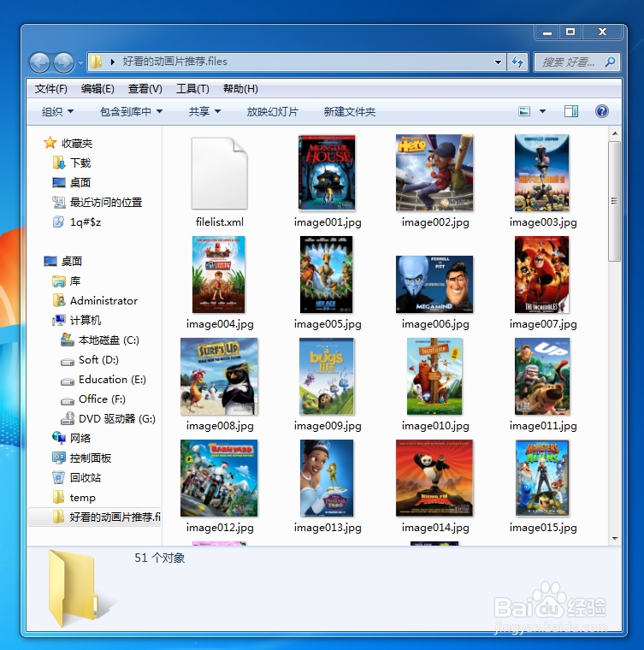
Task: Click the Refresh button next to address bar
Action: (517, 62)
